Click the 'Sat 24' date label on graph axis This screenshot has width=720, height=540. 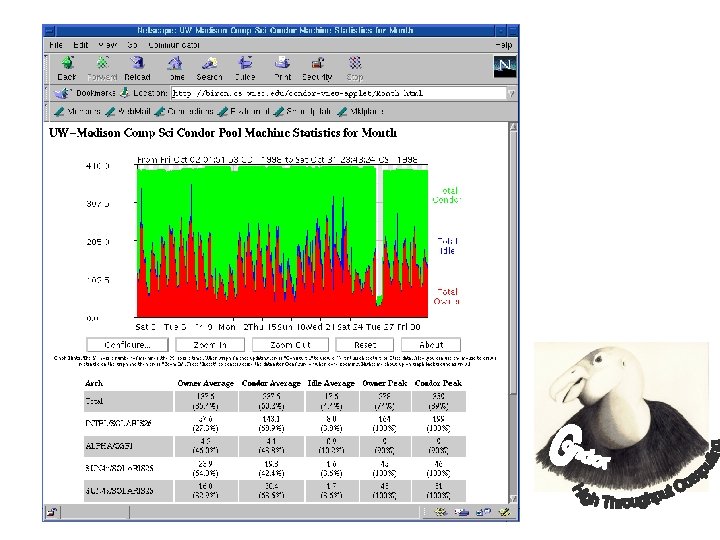(x=350, y=327)
